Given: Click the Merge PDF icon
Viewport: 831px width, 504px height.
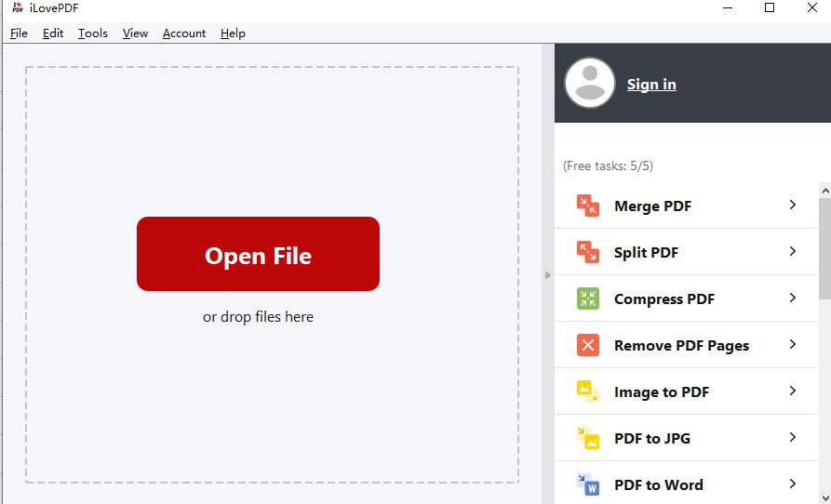Looking at the screenshot, I should [x=588, y=206].
